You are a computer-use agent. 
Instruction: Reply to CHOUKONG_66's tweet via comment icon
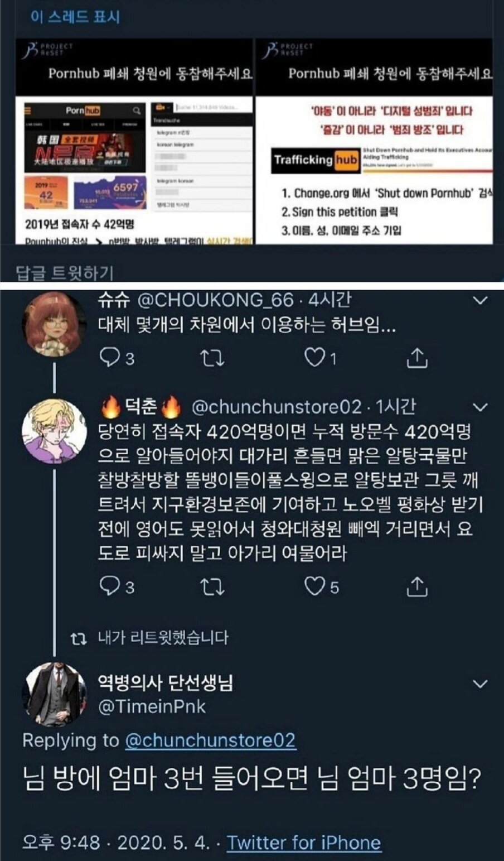coord(108,358)
